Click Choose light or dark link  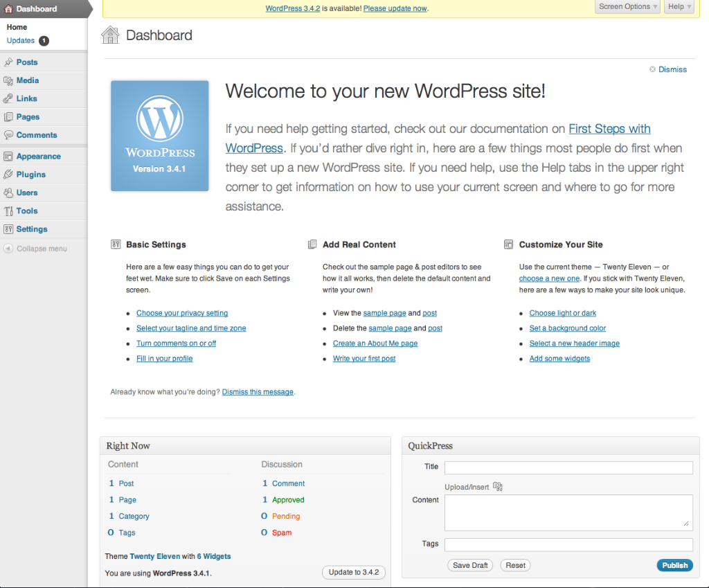[x=563, y=313]
